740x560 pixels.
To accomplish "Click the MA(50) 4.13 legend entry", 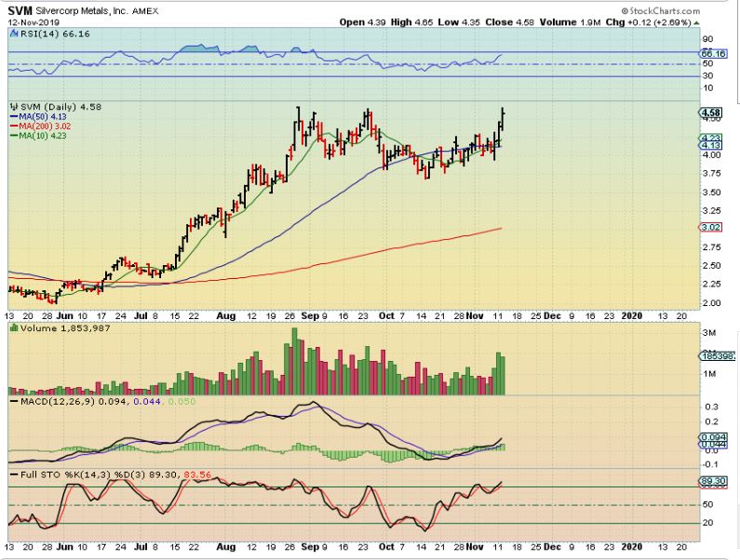I will pos(38,116).
